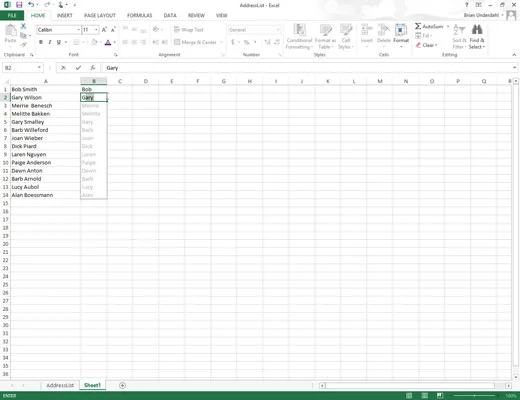This screenshot has width=520, height=400.
Task: Open Insert Function fx icon
Action: (x=93, y=68)
